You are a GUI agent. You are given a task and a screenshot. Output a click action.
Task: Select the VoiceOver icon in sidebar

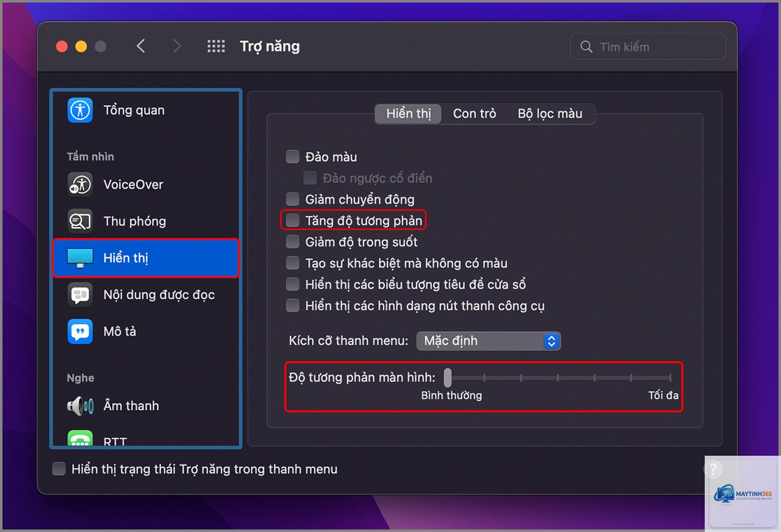coord(80,185)
